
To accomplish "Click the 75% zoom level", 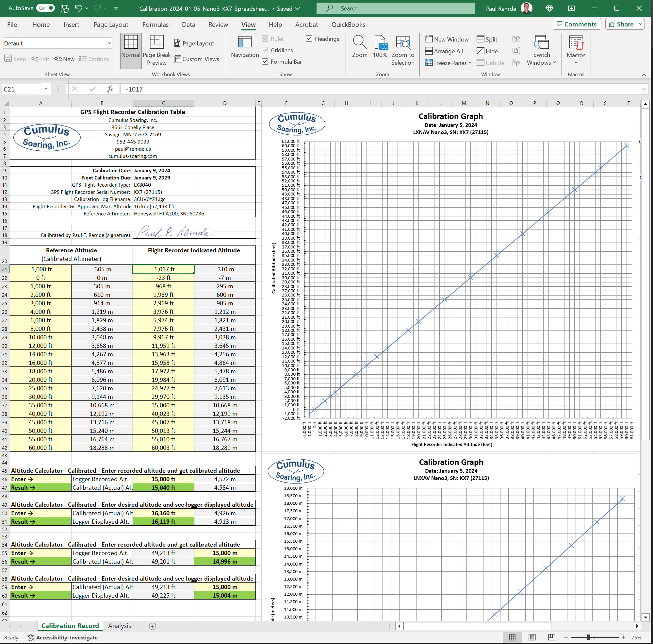I will (636, 637).
